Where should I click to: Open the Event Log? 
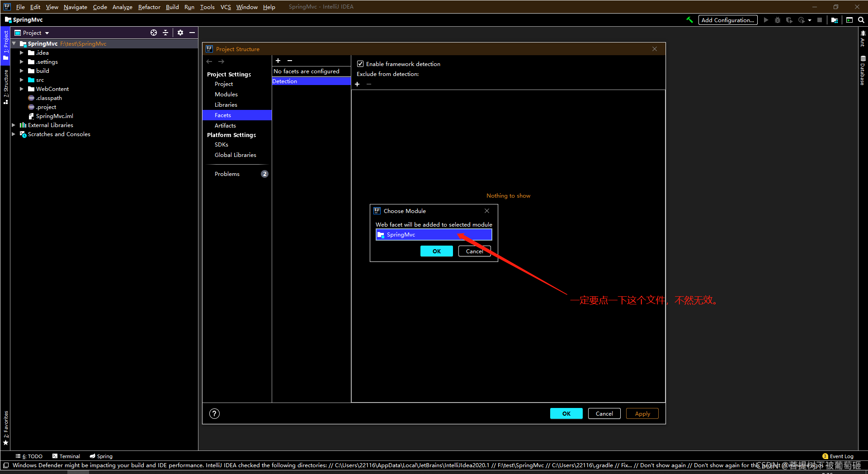[x=838, y=456]
